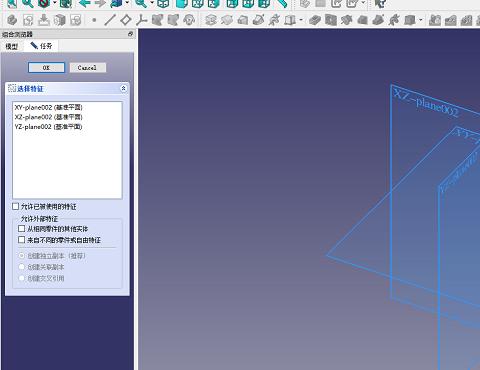Open dropdown next to the edit sketch icons
Image resolution: width=480 pixels, height=370 pixels.
tap(363, 3)
